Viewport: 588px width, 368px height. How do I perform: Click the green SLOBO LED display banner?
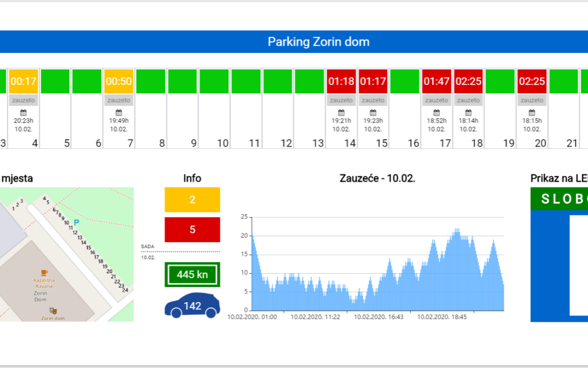(559, 199)
